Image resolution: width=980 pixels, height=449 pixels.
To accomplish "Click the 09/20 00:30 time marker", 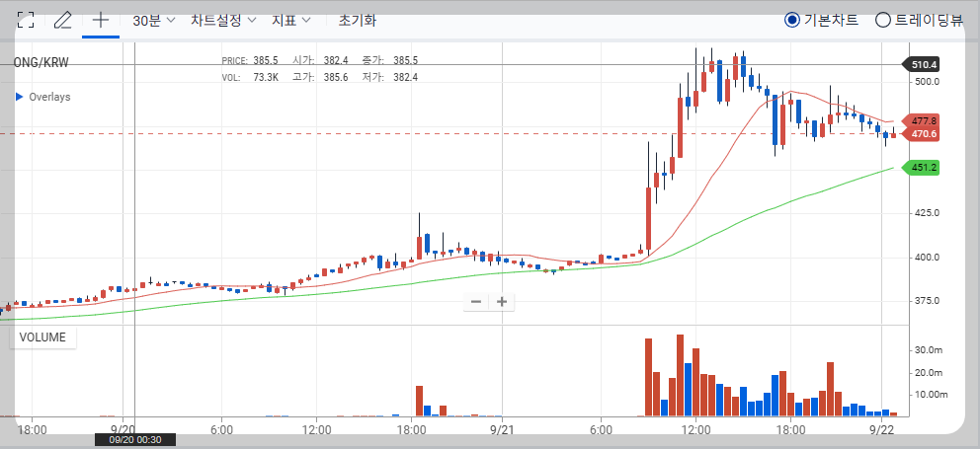I will click(x=135, y=440).
